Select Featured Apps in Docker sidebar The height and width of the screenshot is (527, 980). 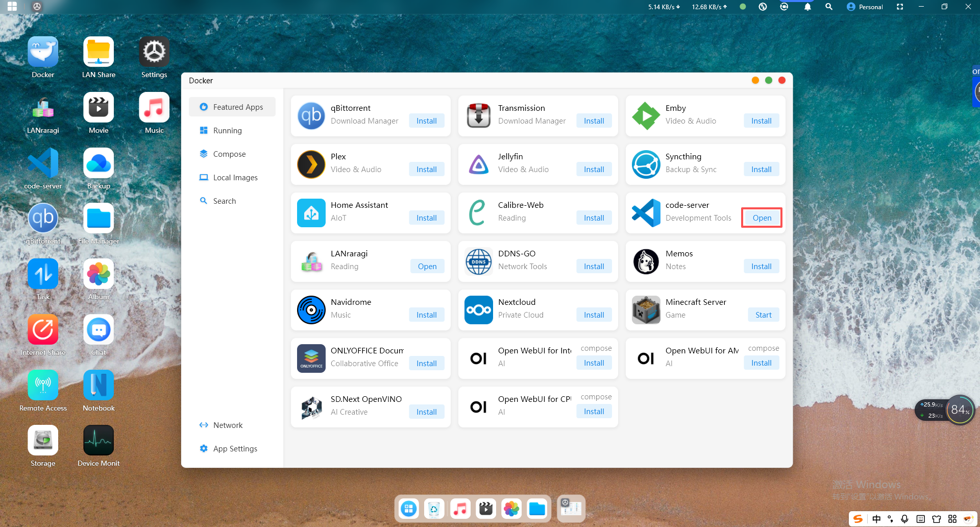point(232,107)
